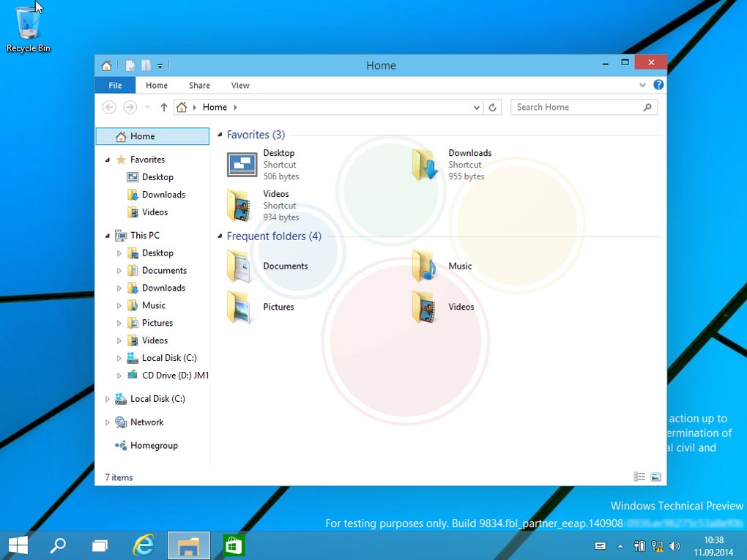Collapse the Frequent folders group
747x560 pixels.
pos(219,236)
